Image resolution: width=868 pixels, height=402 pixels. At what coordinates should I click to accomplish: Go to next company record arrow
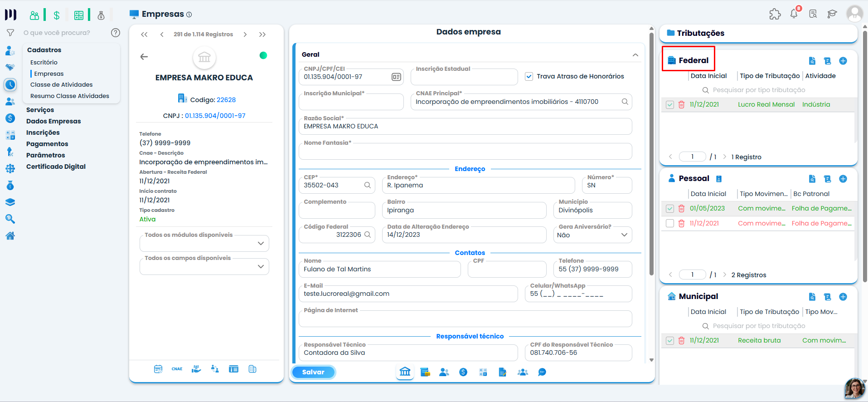click(245, 34)
